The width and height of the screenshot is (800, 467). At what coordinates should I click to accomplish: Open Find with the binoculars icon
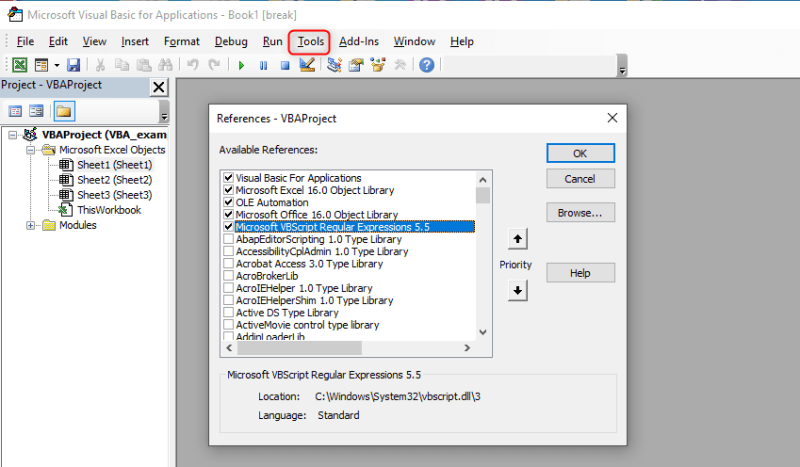point(165,65)
